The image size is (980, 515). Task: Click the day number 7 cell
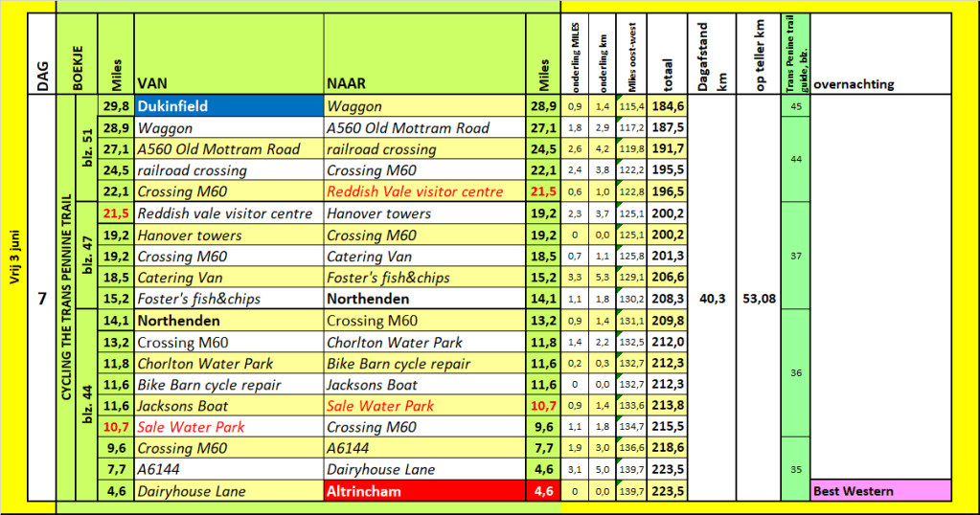(x=42, y=299)
